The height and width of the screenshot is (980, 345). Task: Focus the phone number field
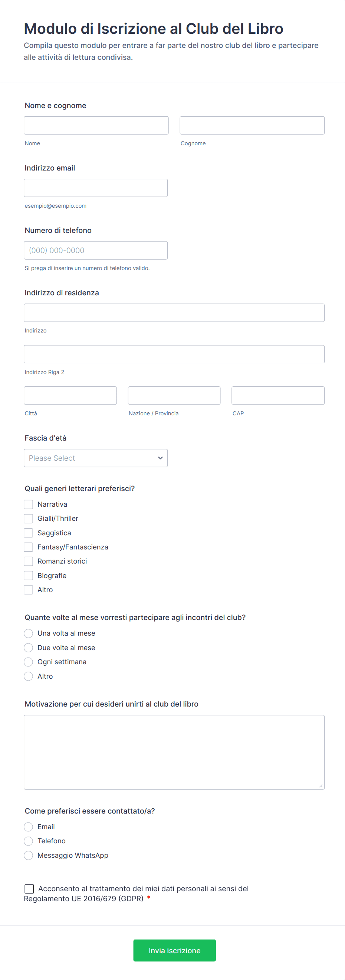(x=95, y=250)
